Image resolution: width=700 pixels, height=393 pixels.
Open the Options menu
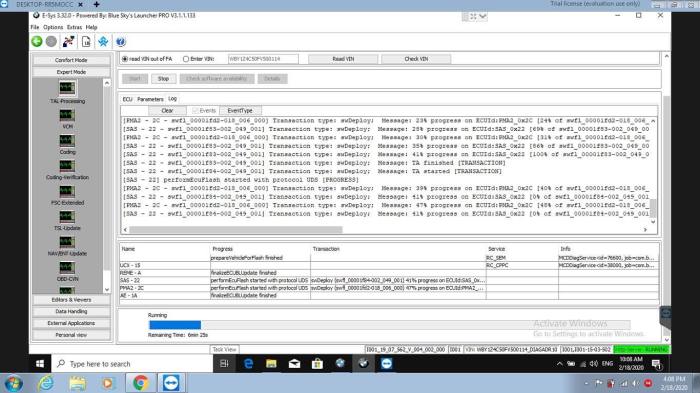tap(53, 27)
